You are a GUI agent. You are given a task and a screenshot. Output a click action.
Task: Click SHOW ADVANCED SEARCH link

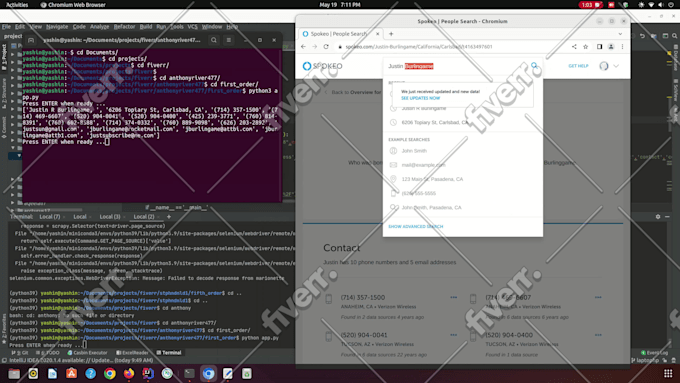(415, 226)
